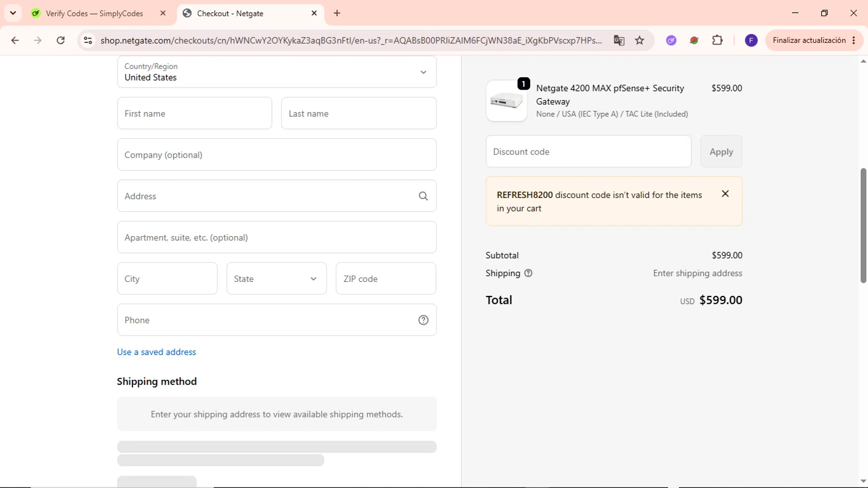Click the Discount code field
Viewport: 868px width, 488px height.
(589, 152)
